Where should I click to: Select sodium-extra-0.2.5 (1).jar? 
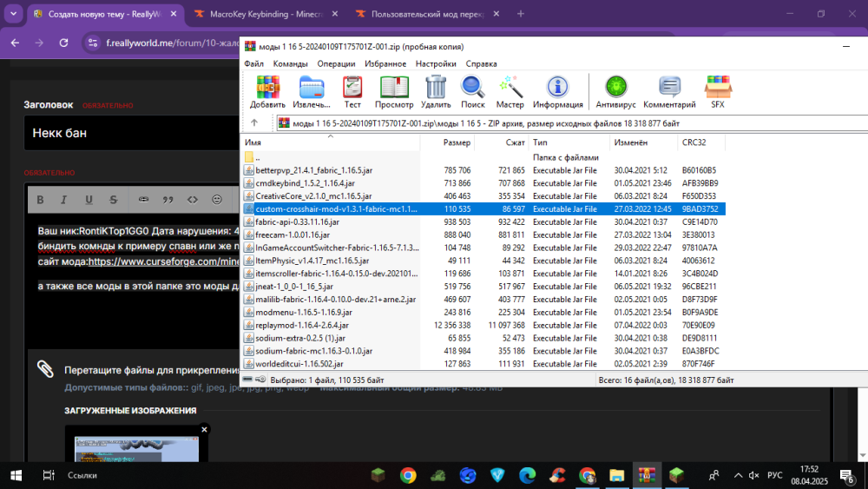tap(300, 338)
